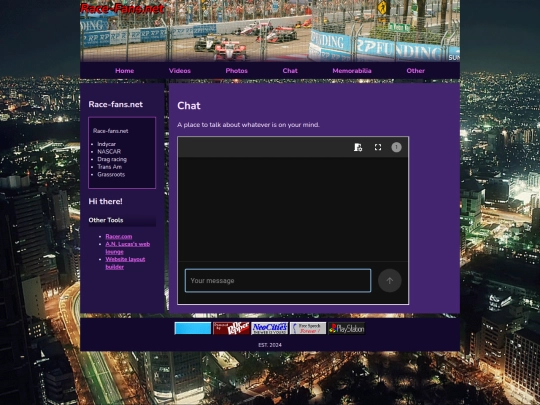540x405 pixels.
Task: Open the Photos section
Action: [237, 71]
